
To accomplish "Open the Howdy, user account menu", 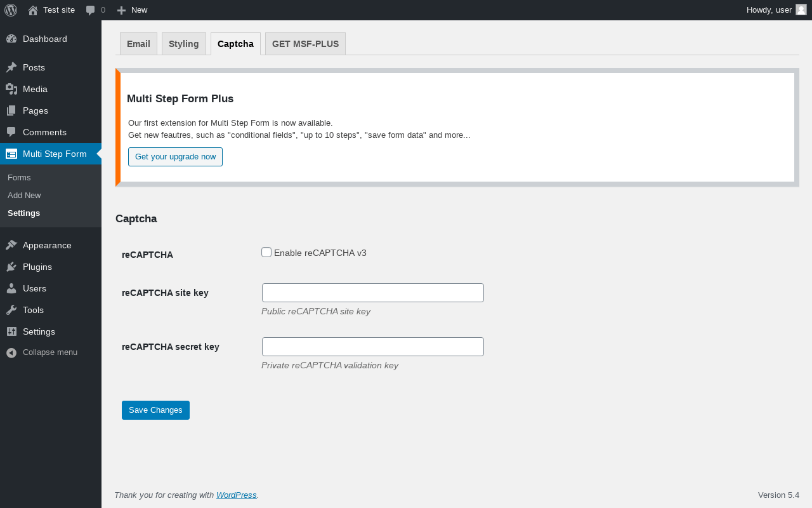I will tap(769, 10).
